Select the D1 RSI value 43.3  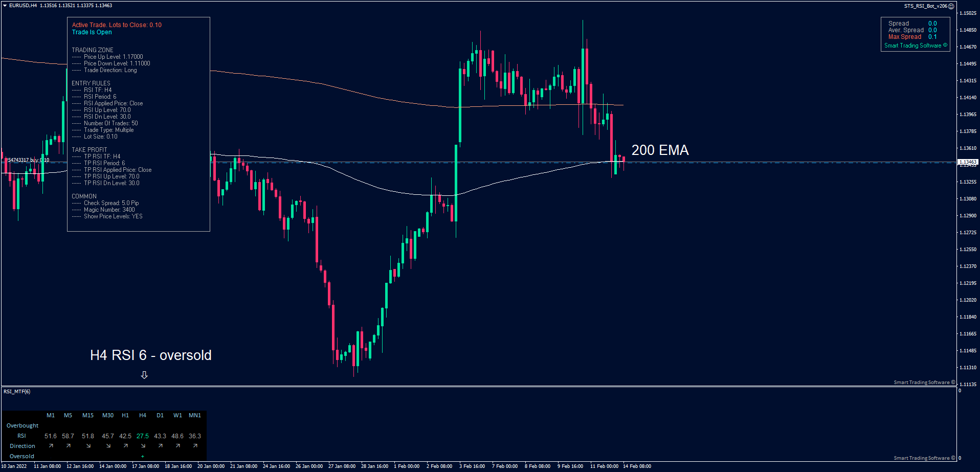pos(160,436)
